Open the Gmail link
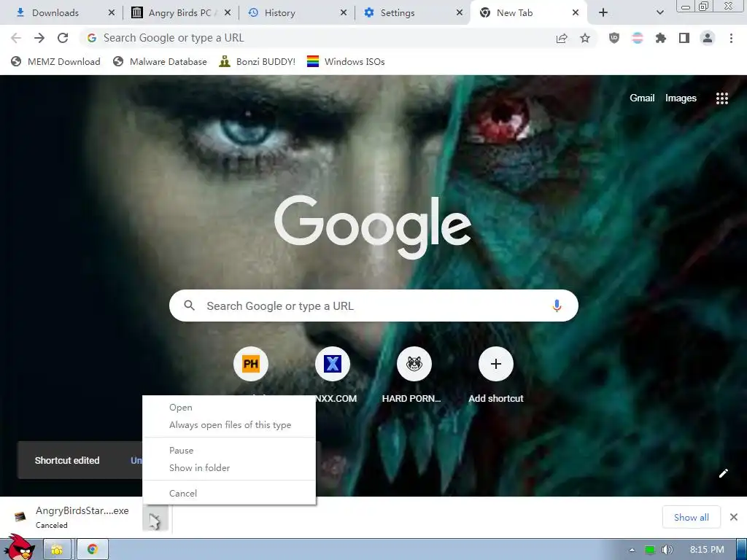Image resolution: width=747 pixels, height=560 pixels. click(642, 98)
